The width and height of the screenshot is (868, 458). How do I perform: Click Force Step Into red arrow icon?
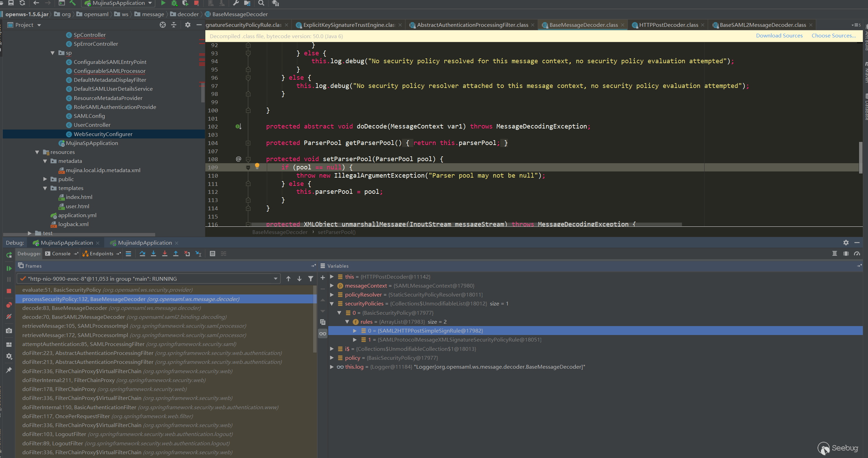point(165,254)
